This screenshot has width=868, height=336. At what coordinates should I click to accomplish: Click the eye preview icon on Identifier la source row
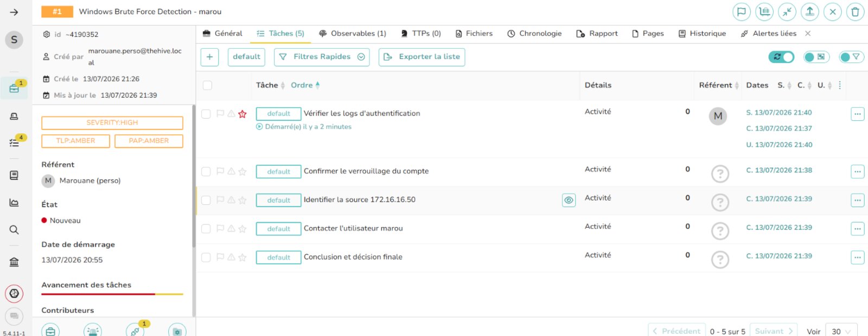coord(569,200)
